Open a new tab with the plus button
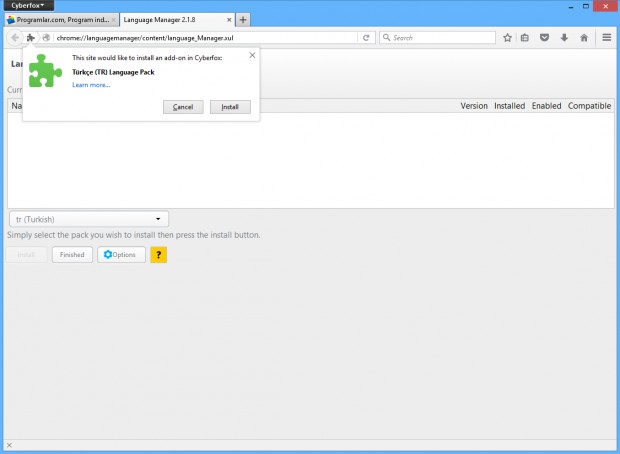This screenshot has width=620, height=454. tap(243, 20)
